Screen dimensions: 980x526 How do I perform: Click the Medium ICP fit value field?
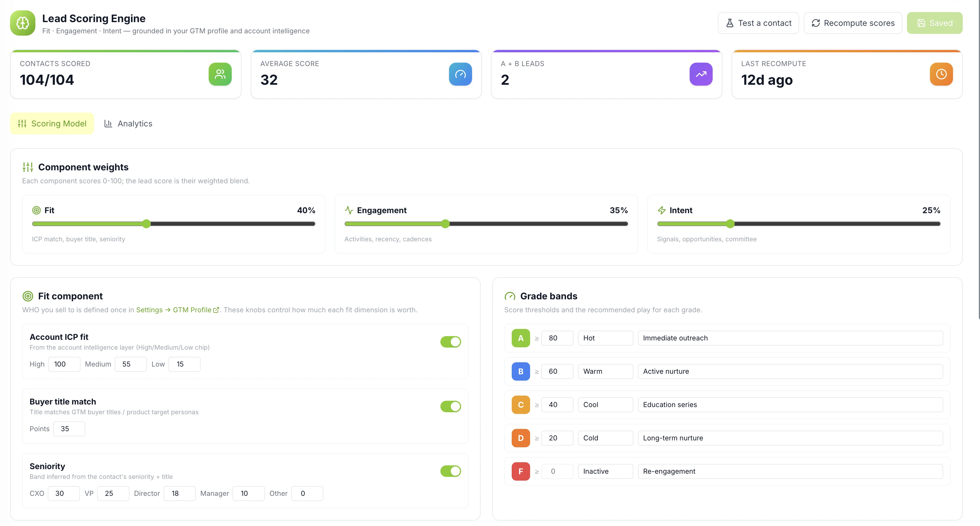[x=131, y=364]
